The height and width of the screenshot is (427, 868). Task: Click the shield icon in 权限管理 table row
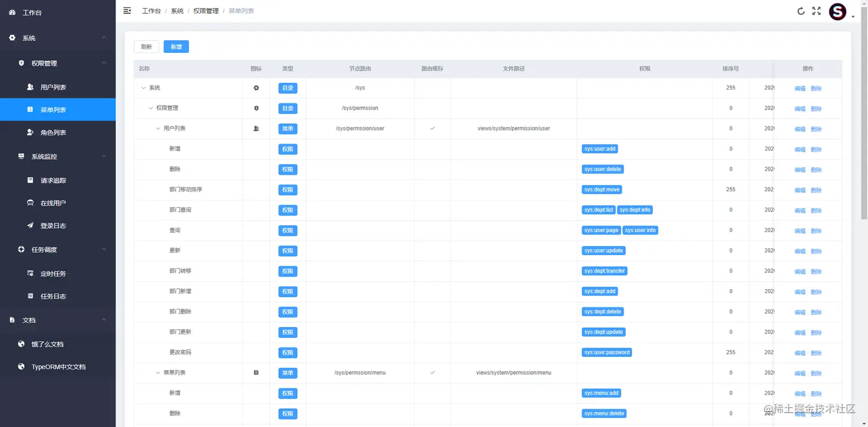pyautogui.click(x=256, y=108)
